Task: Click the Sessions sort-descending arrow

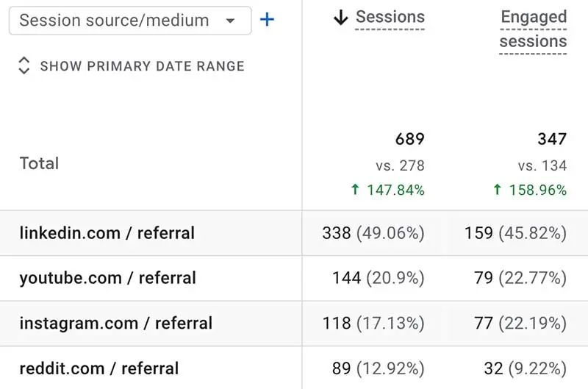Action: point(340,18)
